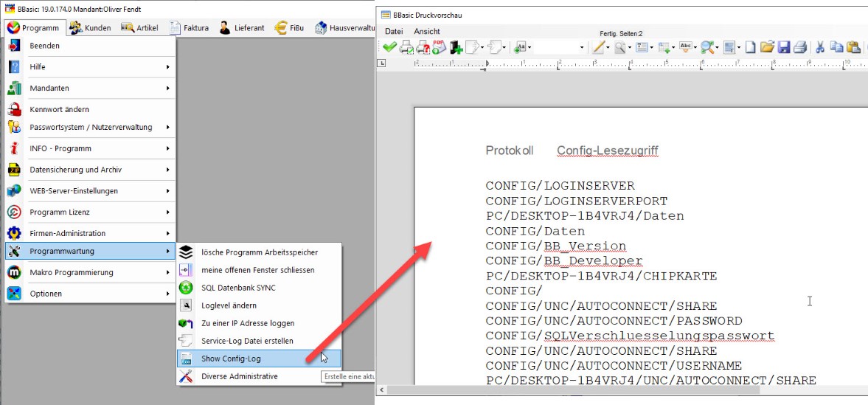The width and height of the screenshot is (868, 405).
Task: Open Firmen-Administration menu entry
Action: [x=91, y=233]
